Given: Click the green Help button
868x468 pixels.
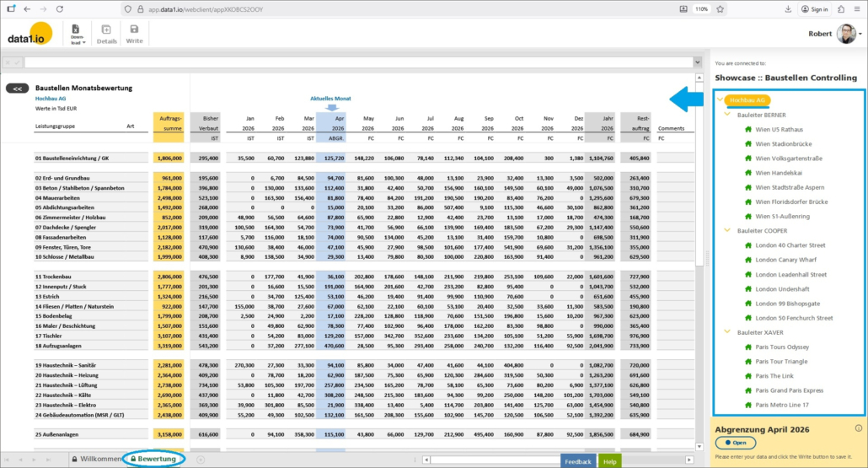Looking at the screenshot, I should point(609,461).
